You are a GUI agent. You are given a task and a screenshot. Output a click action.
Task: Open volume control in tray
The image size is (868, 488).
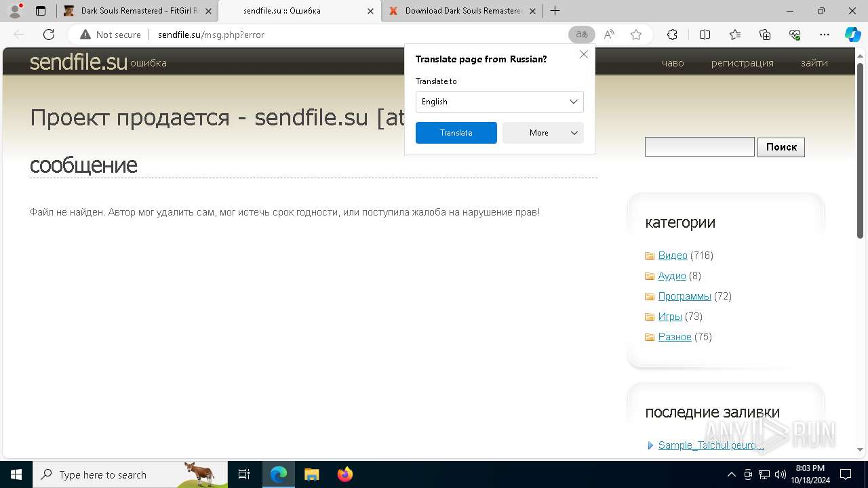(x=781, y=474)
